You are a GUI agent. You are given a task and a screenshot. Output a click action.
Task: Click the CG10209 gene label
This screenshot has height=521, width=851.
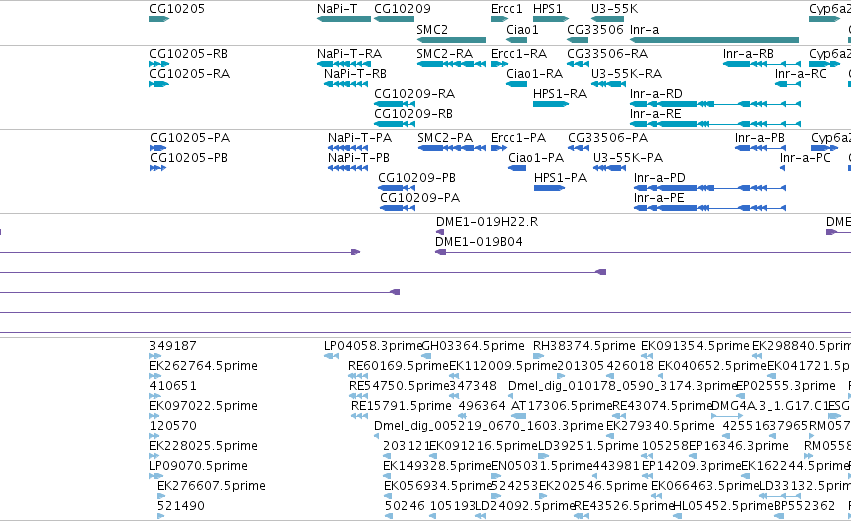pos(402,9)
